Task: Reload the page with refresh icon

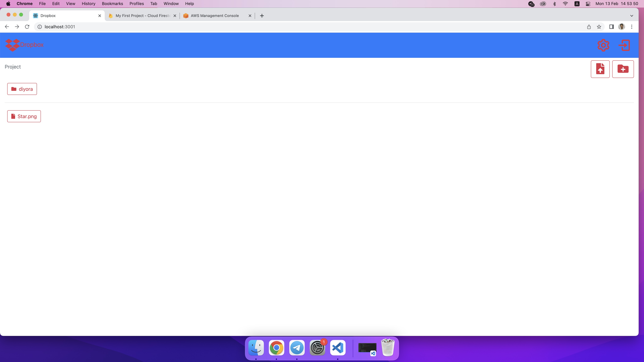Action: tap(27, 27)
